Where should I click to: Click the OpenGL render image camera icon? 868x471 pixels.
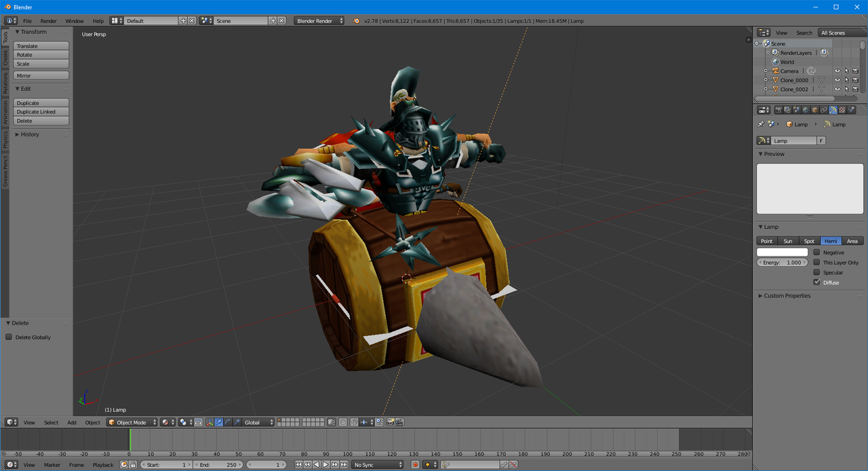point(391,422)
